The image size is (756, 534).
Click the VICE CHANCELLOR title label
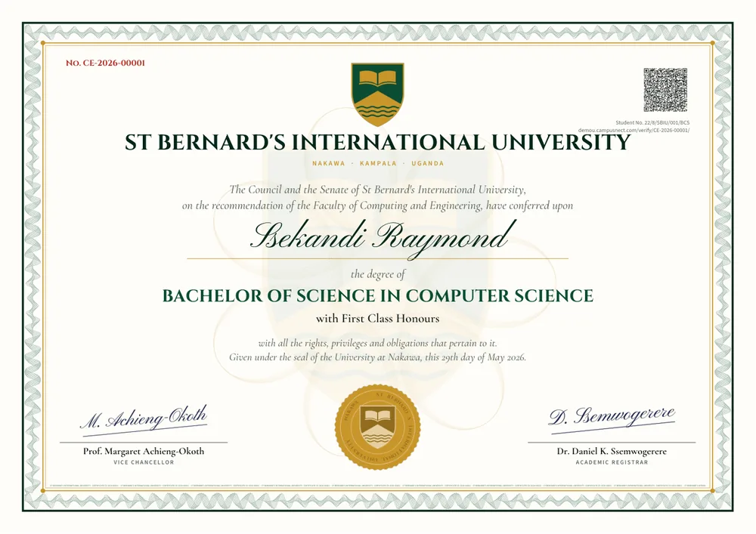coord(144,462)
